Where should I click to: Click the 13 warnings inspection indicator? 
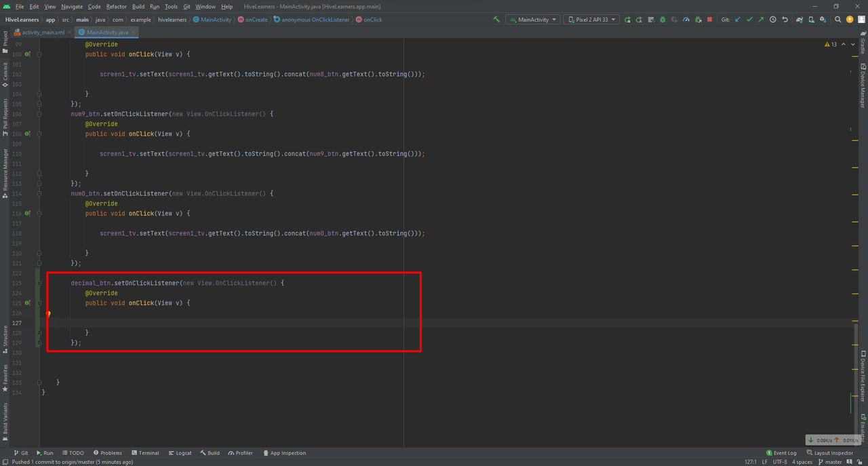point(831,44)
